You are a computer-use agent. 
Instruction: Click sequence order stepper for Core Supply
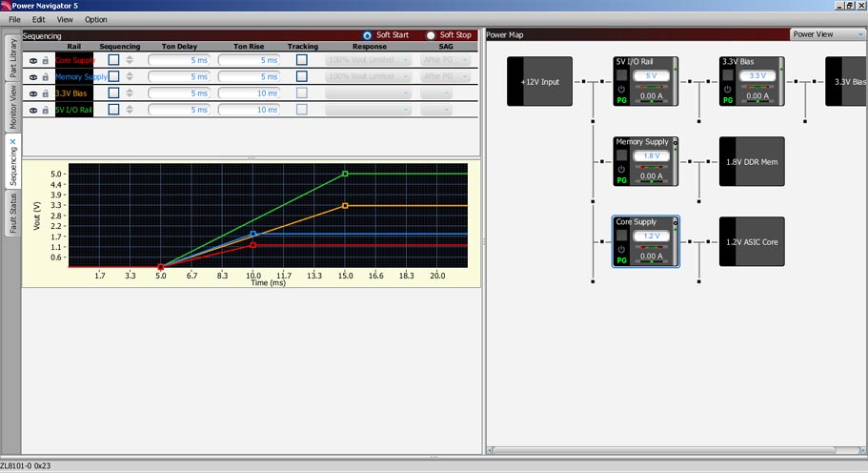point(130,60)
